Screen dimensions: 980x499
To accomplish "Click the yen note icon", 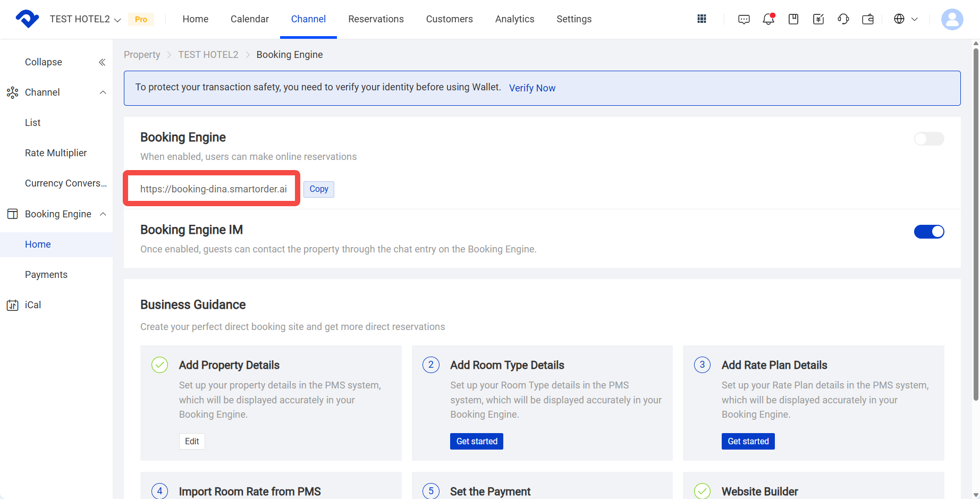I will pyautogui.click(x=818, y=19).
